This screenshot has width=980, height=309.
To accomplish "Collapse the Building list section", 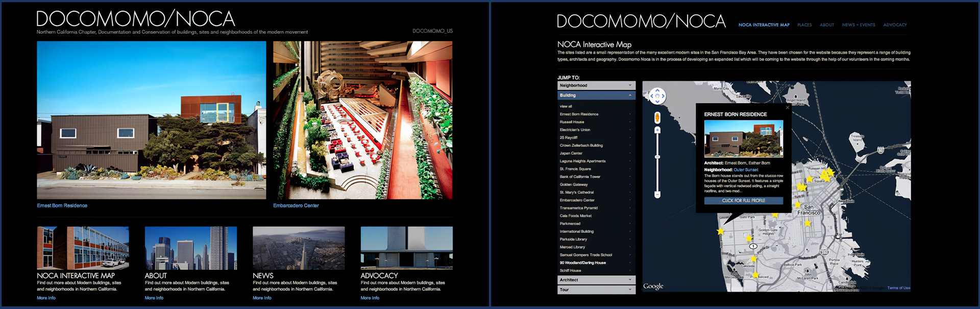I will click(596, 96).
